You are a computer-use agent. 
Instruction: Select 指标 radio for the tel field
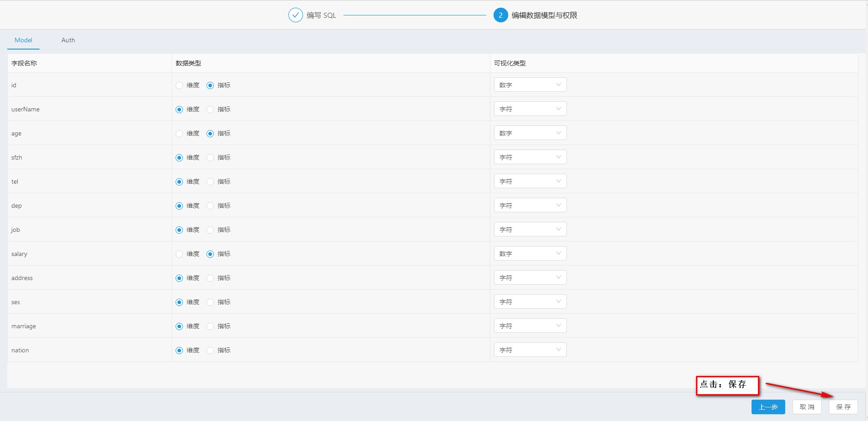[x=210, y=182]
